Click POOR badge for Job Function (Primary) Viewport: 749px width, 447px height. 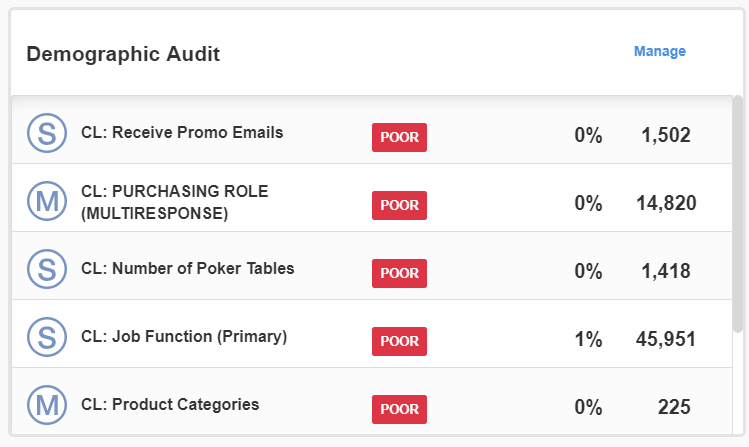click(x=399, y=341)
